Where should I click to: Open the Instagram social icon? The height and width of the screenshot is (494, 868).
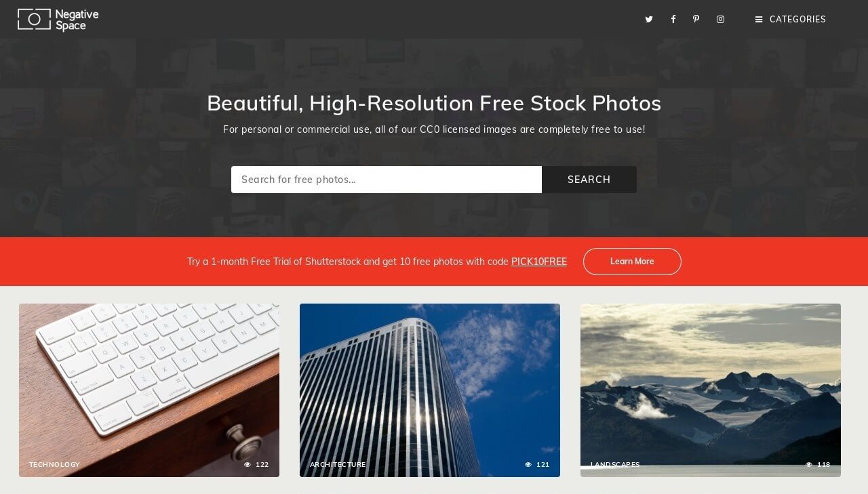720,20
